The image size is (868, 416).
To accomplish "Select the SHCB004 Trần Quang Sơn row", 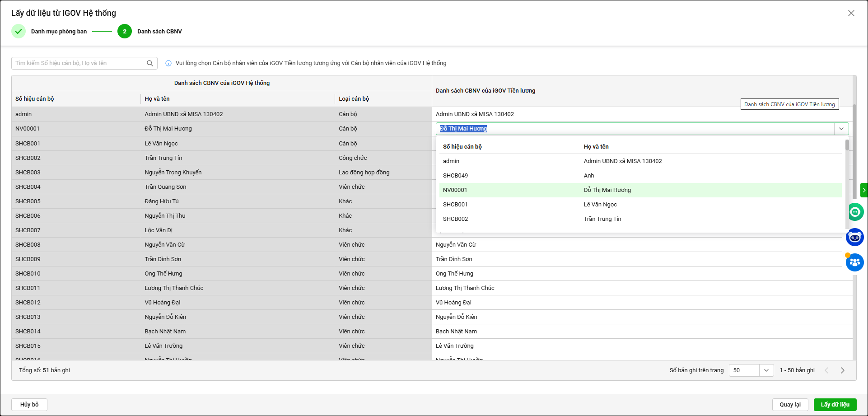I will (x=222, y=187).
